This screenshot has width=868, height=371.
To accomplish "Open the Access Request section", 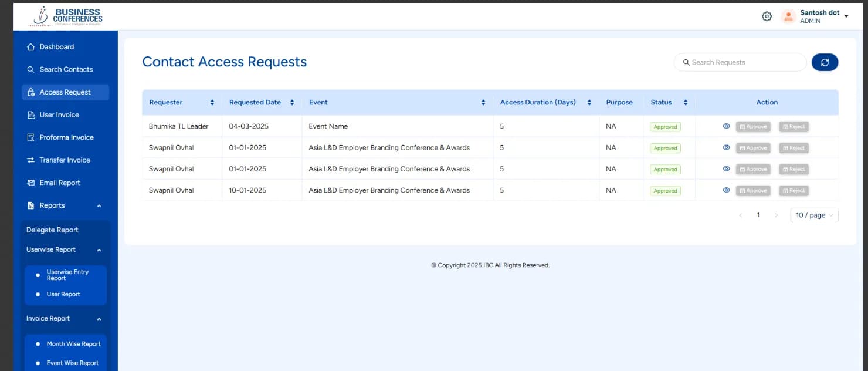I will pos(66,92).
